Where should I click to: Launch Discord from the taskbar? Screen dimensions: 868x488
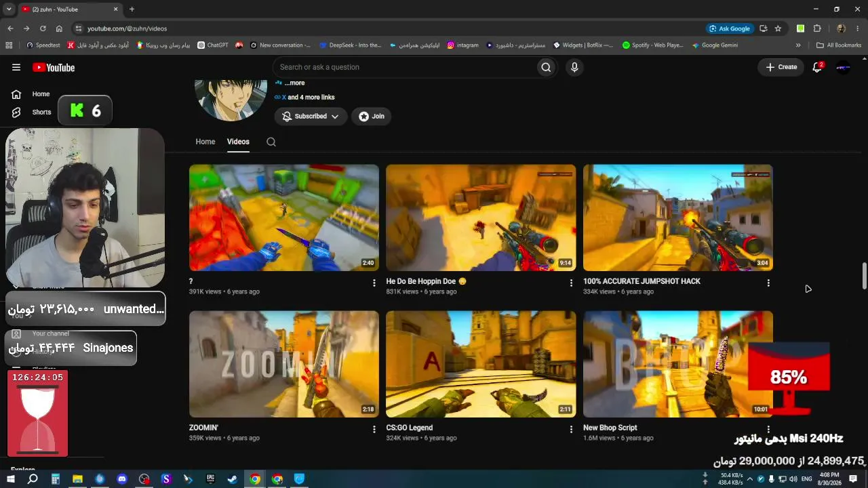pyautogui.click(x=122, y=479)
